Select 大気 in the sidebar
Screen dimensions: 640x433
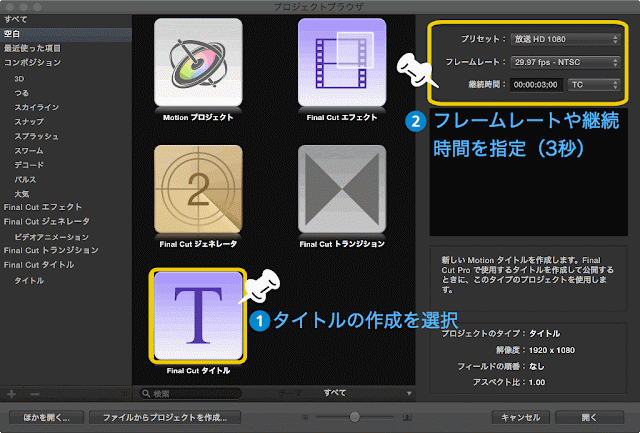coord(22,194)
